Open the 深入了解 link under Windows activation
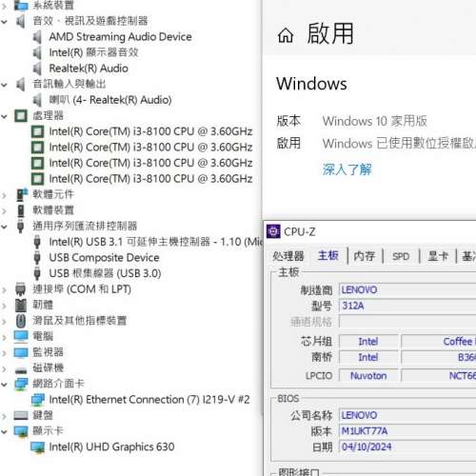 (x=347, y=169)
